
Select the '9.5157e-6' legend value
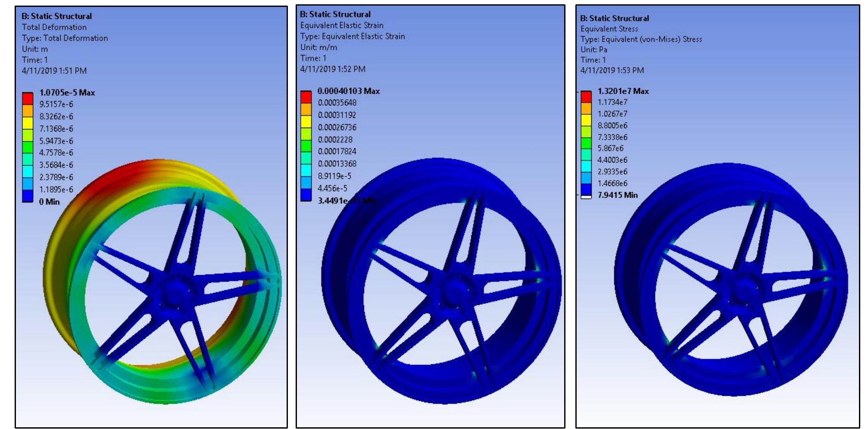56,104
